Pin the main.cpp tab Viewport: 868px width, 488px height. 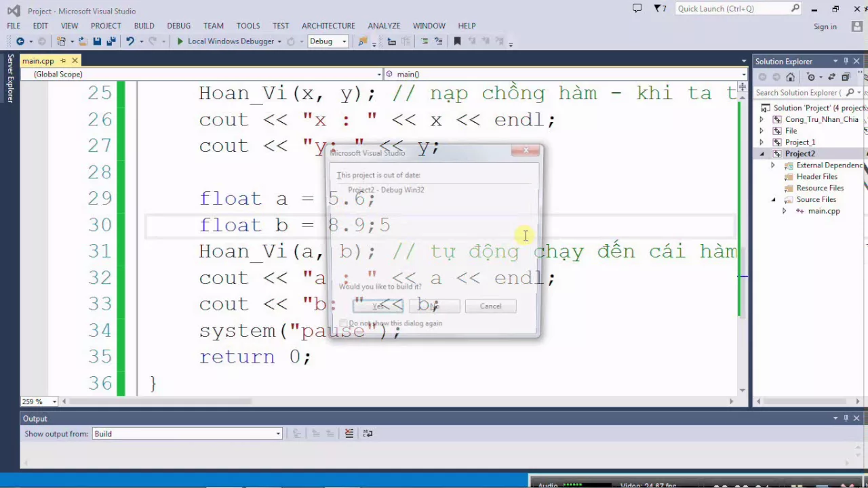point(64,61)
